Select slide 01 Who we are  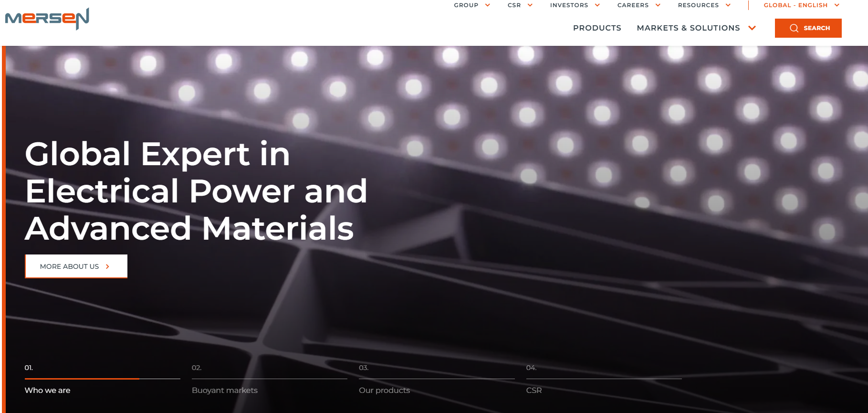[102, 380]
